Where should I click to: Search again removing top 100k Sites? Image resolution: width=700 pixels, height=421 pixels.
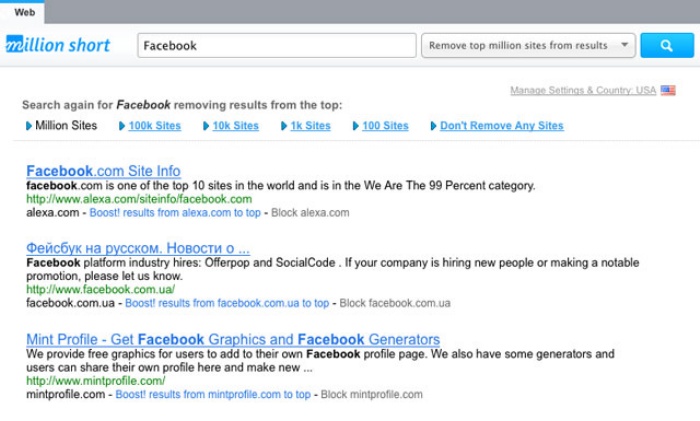(154, 126)
